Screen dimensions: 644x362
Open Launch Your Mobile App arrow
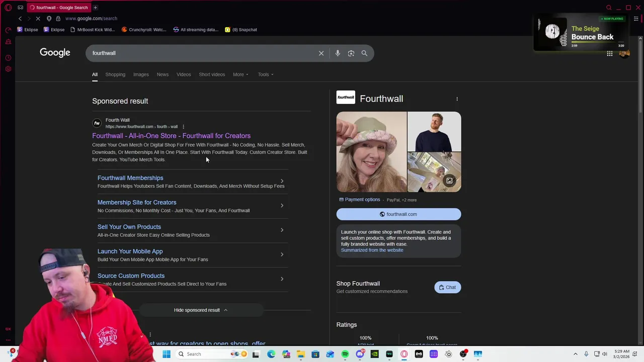tap(282, 254)
